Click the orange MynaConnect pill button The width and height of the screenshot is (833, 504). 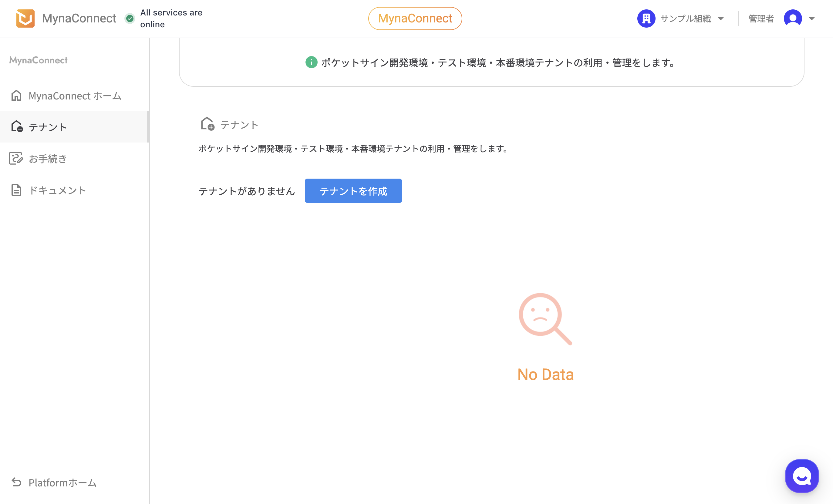point(415,18)
